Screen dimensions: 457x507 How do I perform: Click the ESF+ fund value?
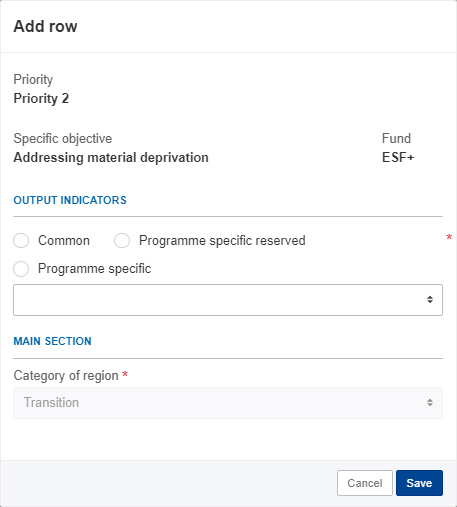point(398,157)
